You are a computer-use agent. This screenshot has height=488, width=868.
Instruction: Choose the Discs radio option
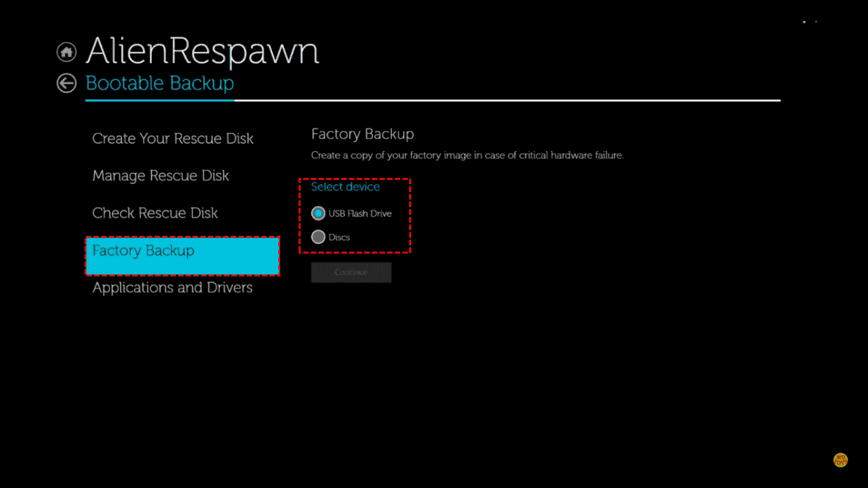318,237
